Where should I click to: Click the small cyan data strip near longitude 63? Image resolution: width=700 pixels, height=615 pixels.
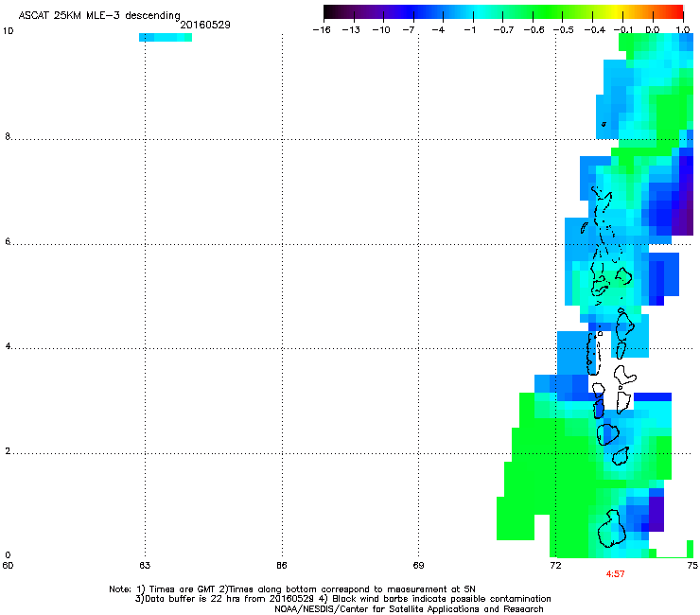(x=166, y=38)
